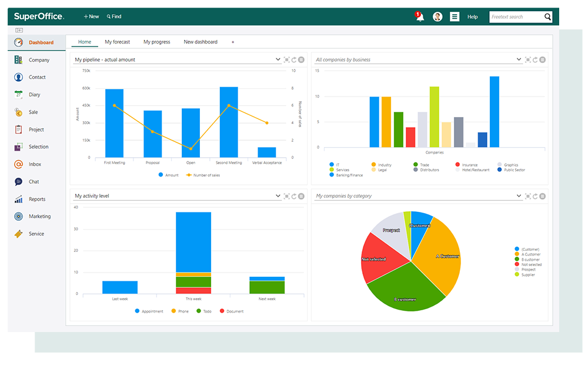Expand My pipeline - actual amount dropdown
Viewport: 588px width, 365px height.
[278, 59]
